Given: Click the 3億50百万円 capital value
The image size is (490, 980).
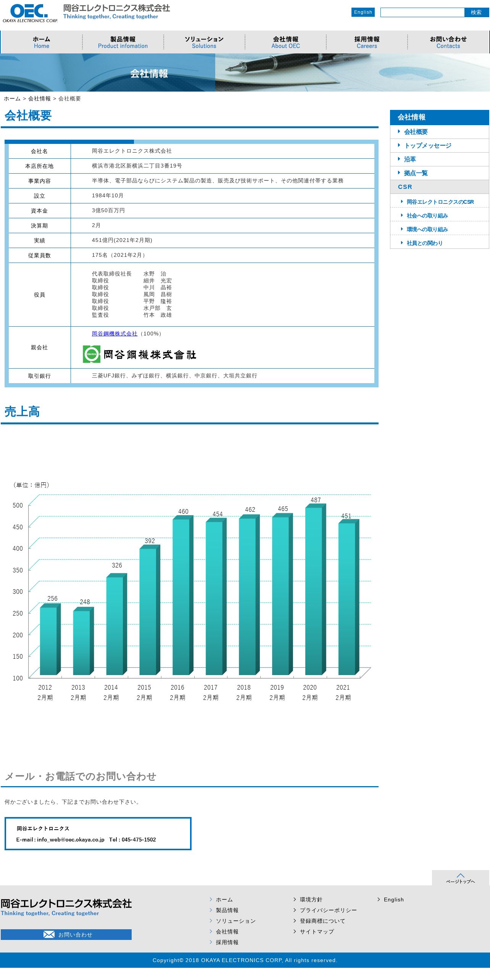Looking at the screenshot, I should click(x=108, y=210).
